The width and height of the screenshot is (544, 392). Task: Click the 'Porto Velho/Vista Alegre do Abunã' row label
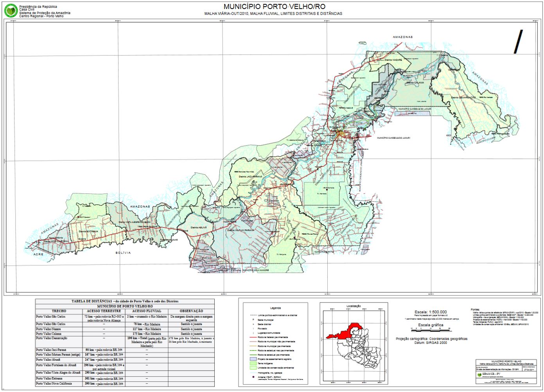[x=58, y=372]
